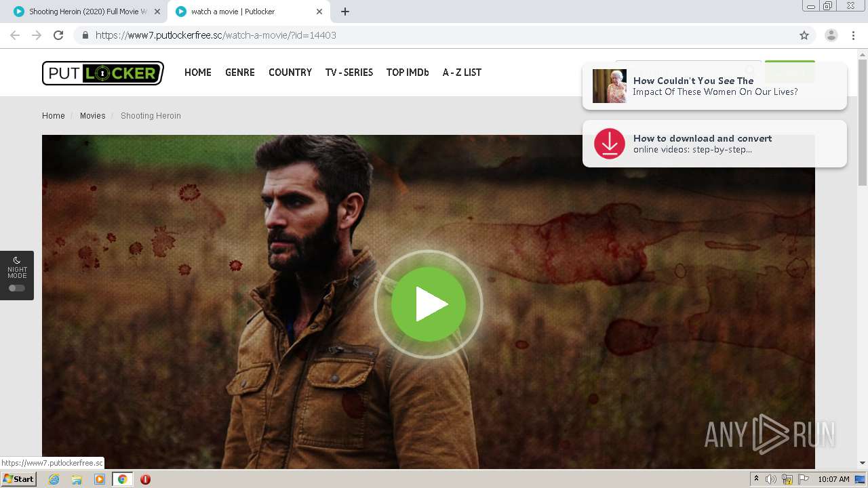Open Windows Media Player from taskbar

pyautogui.click(x=100, y=479)
